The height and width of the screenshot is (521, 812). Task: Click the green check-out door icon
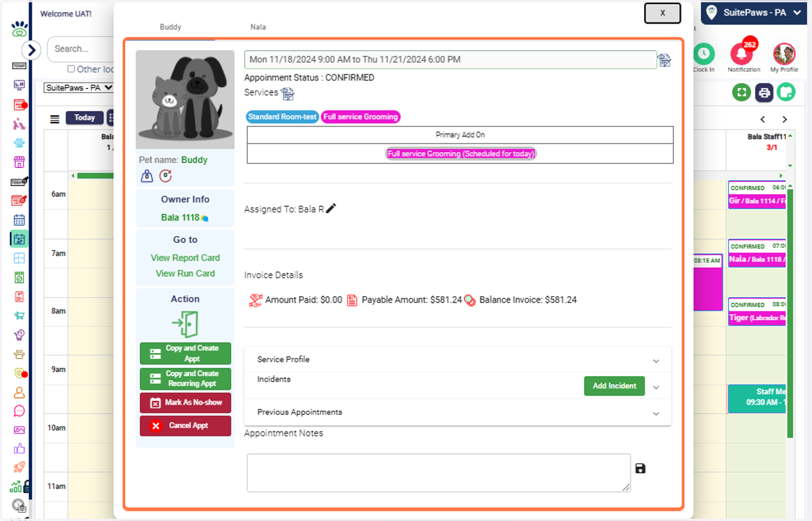pos(185,324)
